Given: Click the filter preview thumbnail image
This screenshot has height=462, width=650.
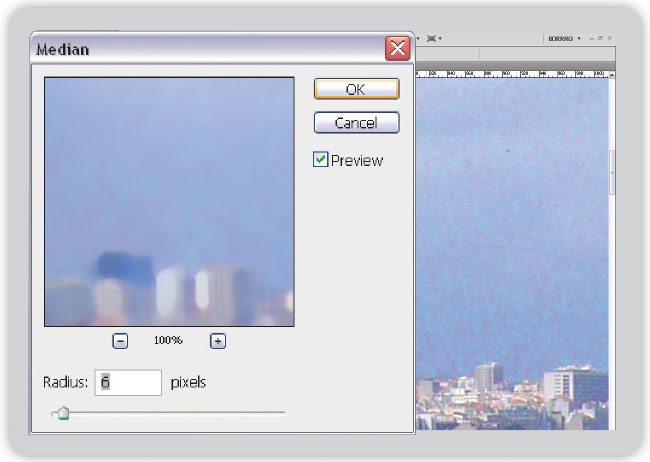Looking at the screenshot, I should 168,202.
